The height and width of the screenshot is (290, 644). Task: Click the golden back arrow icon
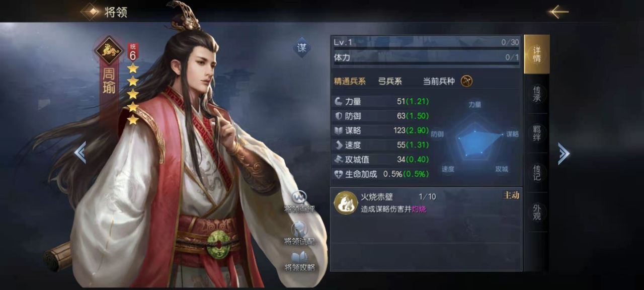tap(558, 12)
